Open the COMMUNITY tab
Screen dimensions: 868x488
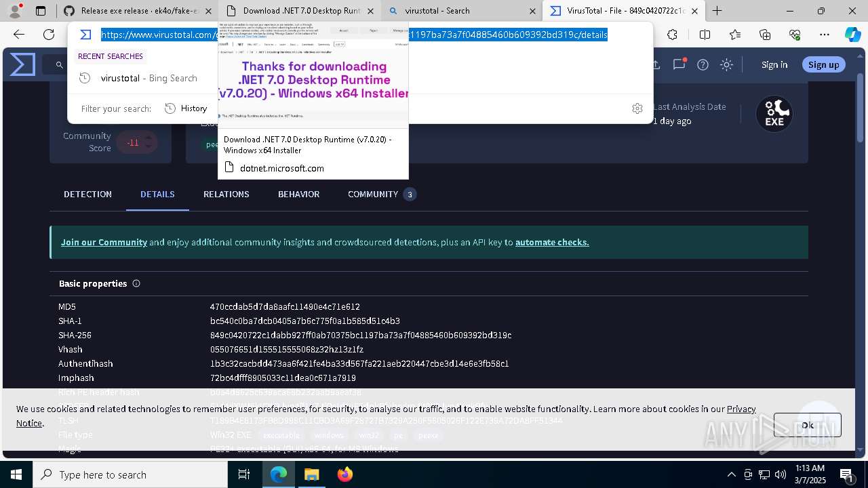click(x=381, y=194)
